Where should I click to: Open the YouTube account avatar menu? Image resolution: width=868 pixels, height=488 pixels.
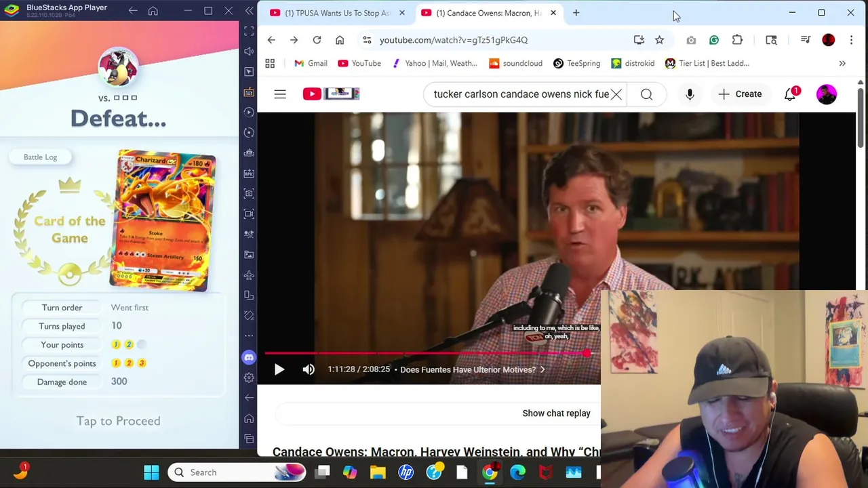click(x=827, y=94)
